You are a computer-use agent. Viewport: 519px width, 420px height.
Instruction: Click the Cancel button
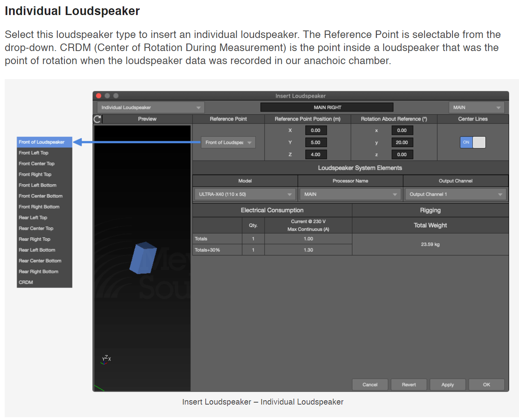[x=370, y=385]
